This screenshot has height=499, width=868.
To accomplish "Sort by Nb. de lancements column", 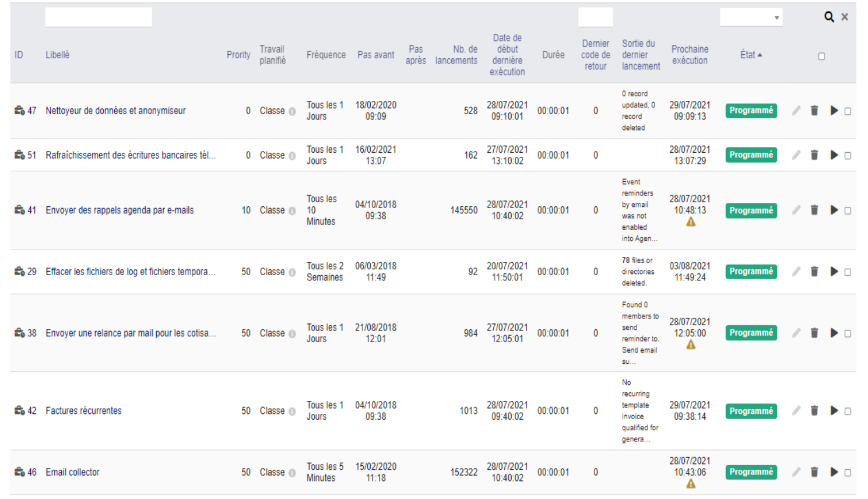I will point(456,55).
